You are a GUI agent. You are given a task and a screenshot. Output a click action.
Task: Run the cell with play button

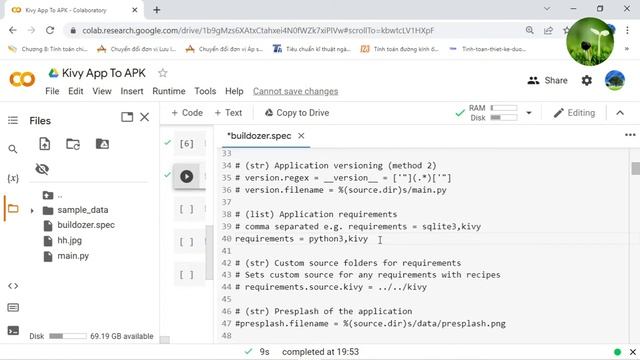187,176
